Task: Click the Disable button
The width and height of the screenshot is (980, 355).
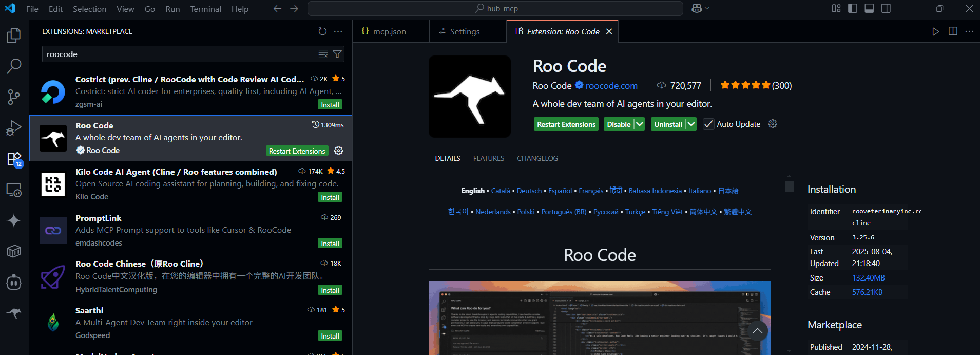Action: (619, 124)
